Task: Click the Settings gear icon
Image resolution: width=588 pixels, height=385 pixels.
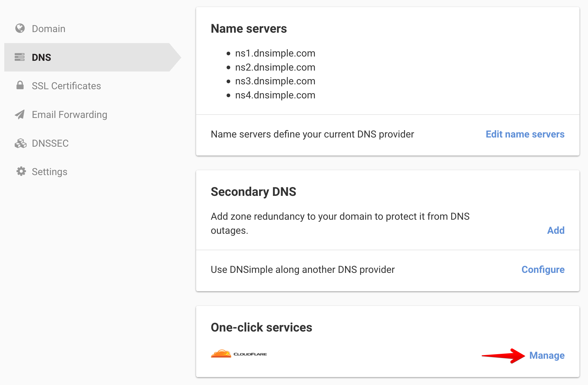Action: pyautogui.click(x=21, y=171)
